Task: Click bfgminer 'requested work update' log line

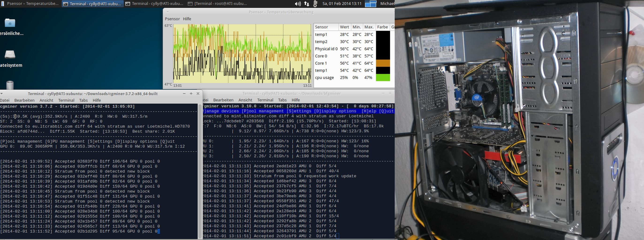Action: click(279, 176)
